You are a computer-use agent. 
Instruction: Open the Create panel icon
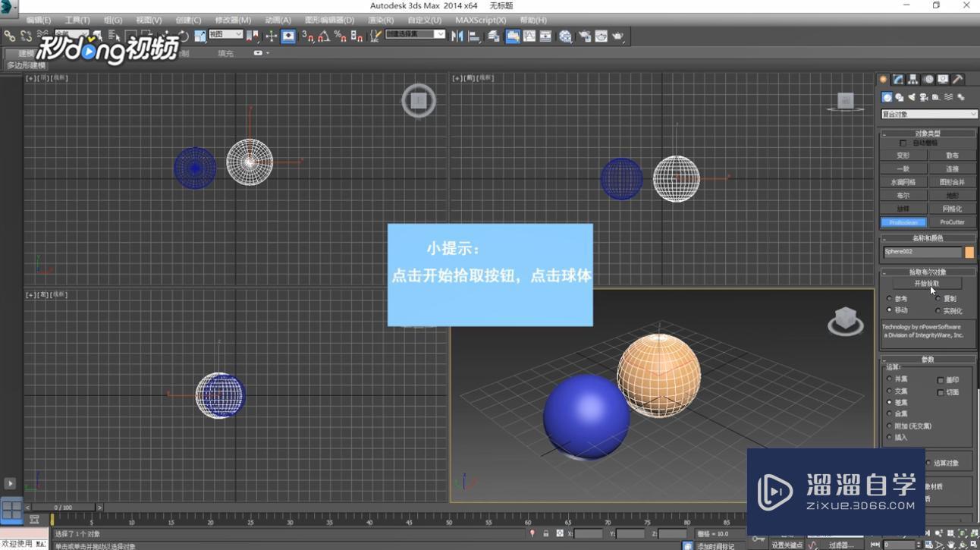click(883, 79)
